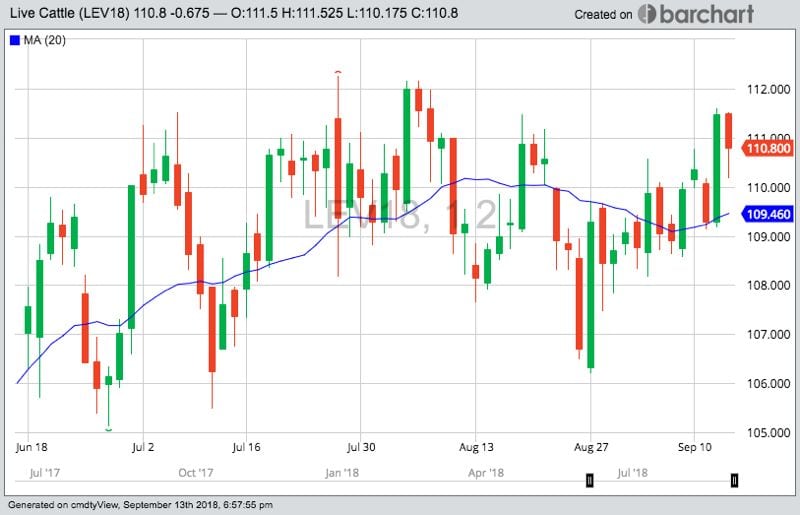Click the Sep 10 date axis label

pyautogui.click(x=694, y=447)
